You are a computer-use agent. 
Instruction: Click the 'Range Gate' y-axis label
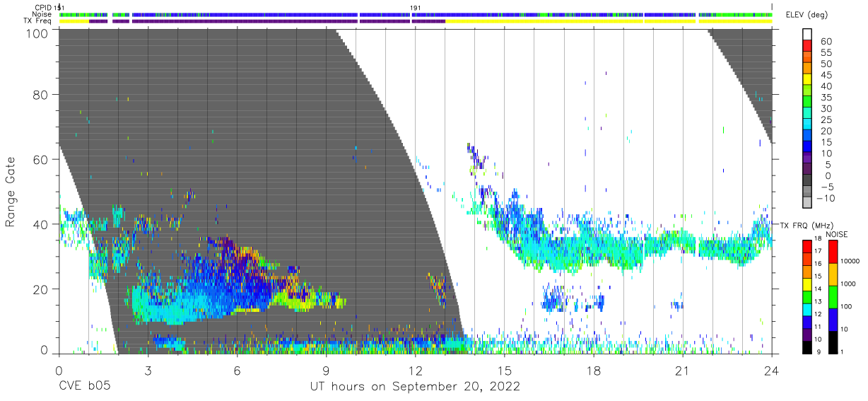[11, 191]
